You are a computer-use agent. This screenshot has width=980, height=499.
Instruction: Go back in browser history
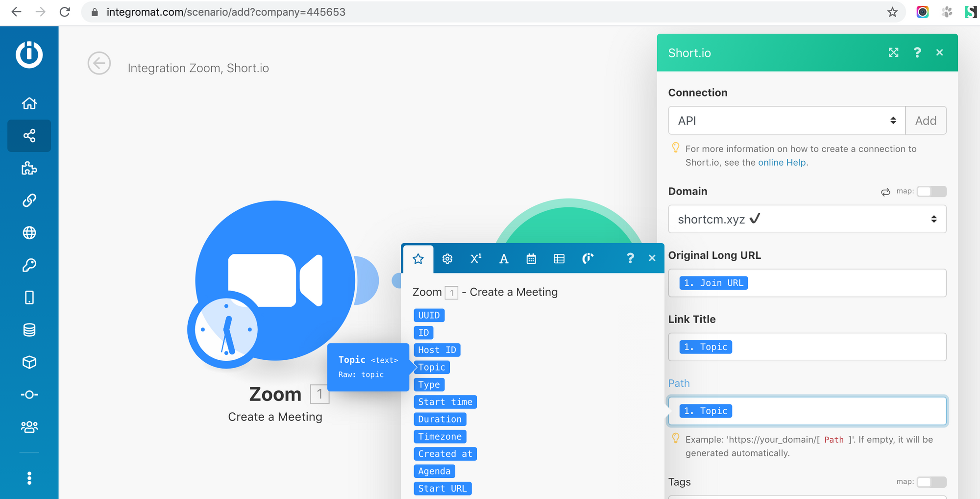(x=16, y=12)
